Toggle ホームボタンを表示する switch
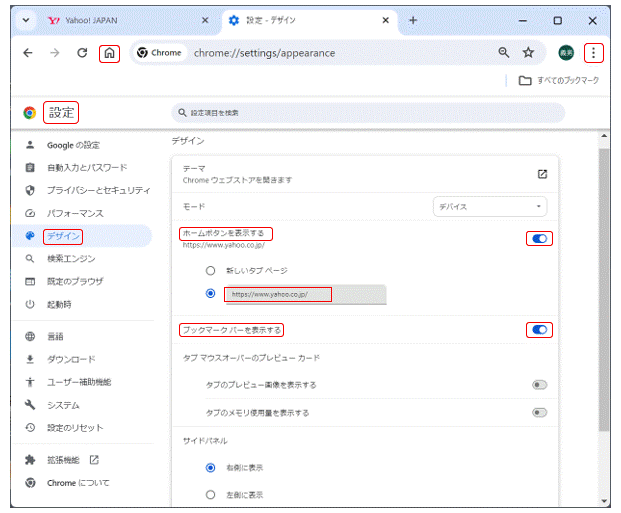 [540, 239]
